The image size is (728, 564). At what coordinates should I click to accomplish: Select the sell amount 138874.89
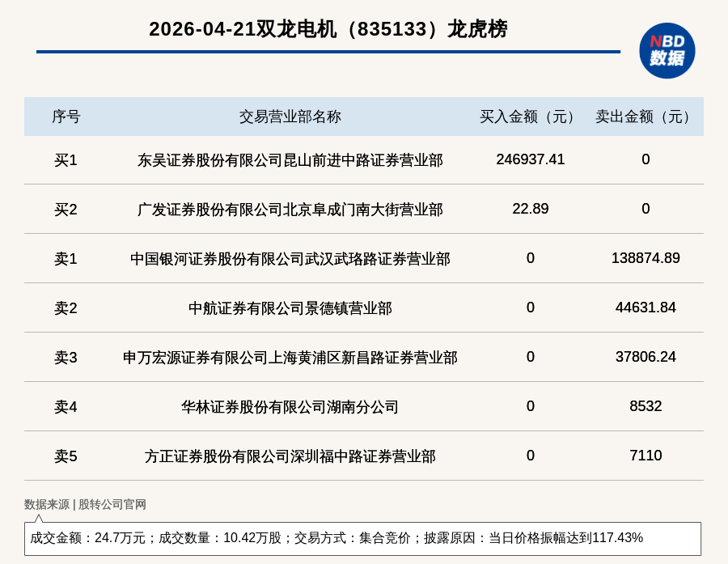coord(645,258)
